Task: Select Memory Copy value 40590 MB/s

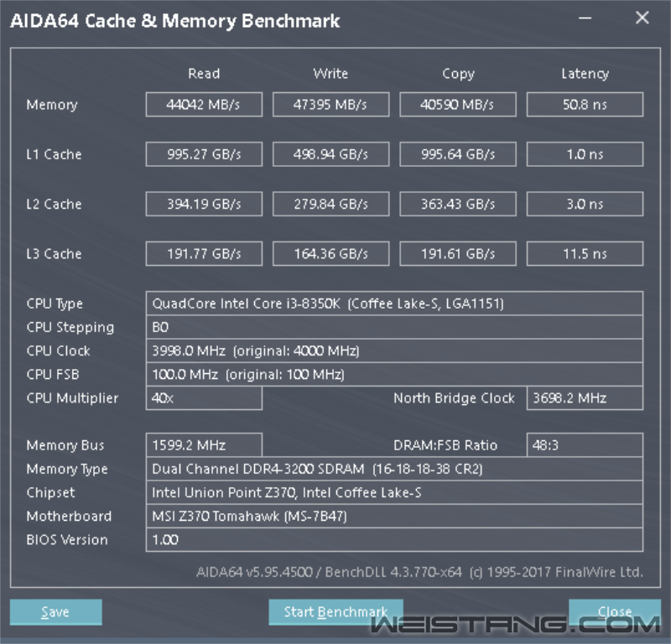Action: click(x=458, y=105)
